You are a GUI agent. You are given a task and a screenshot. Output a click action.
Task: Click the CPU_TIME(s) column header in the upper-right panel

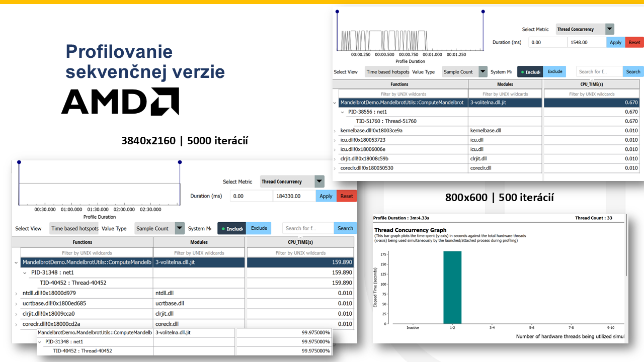pos(592,84)
